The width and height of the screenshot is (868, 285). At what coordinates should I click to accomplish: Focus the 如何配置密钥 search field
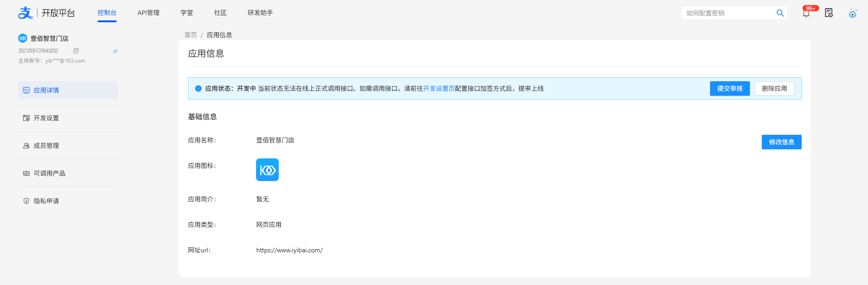coord(729,13)
